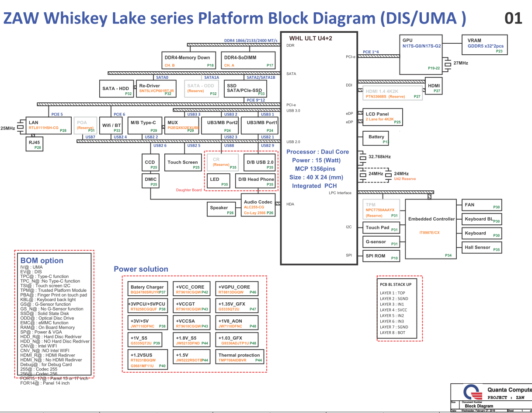This screenshot has width=532, height=413.
Task: Select the SATA - HDD block
Action: pyautogui.click(x=116, y=89)
